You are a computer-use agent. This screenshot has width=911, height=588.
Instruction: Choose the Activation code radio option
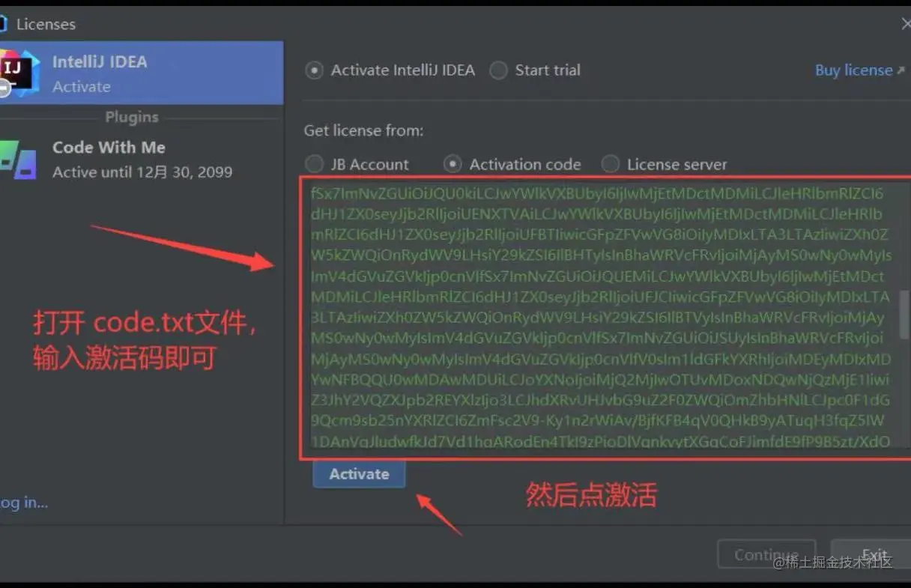click(453, 164)
